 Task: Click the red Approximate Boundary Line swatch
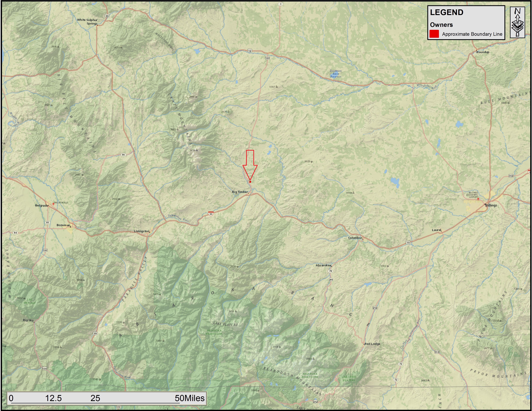click(x=434, y=34)
